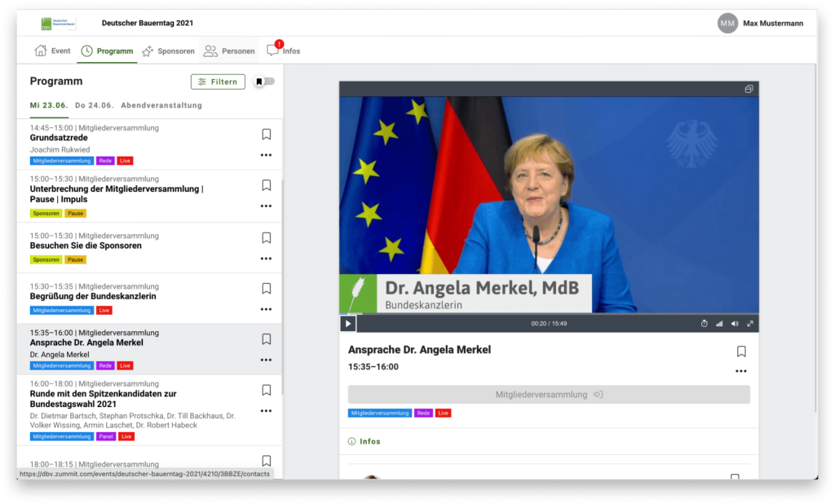Adjust video quality via the signal bars icon
This screenshot has height=504, width=835.
point(719,323)
